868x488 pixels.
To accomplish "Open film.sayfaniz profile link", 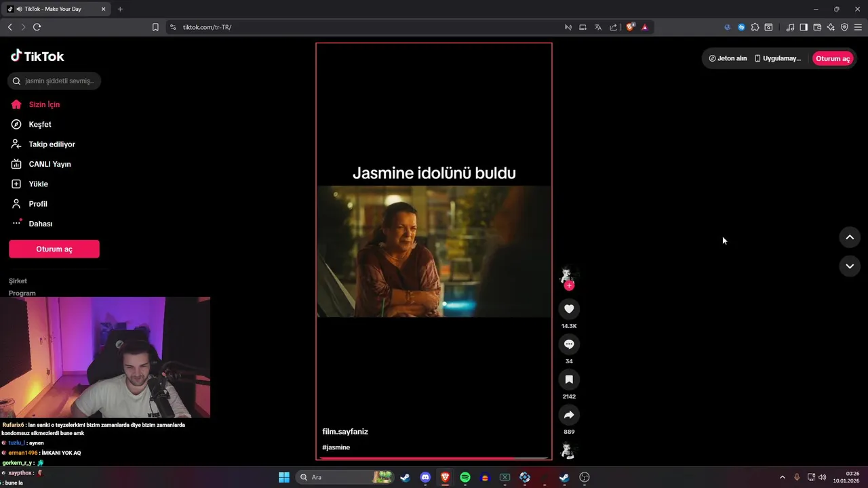I will [345, 432].
